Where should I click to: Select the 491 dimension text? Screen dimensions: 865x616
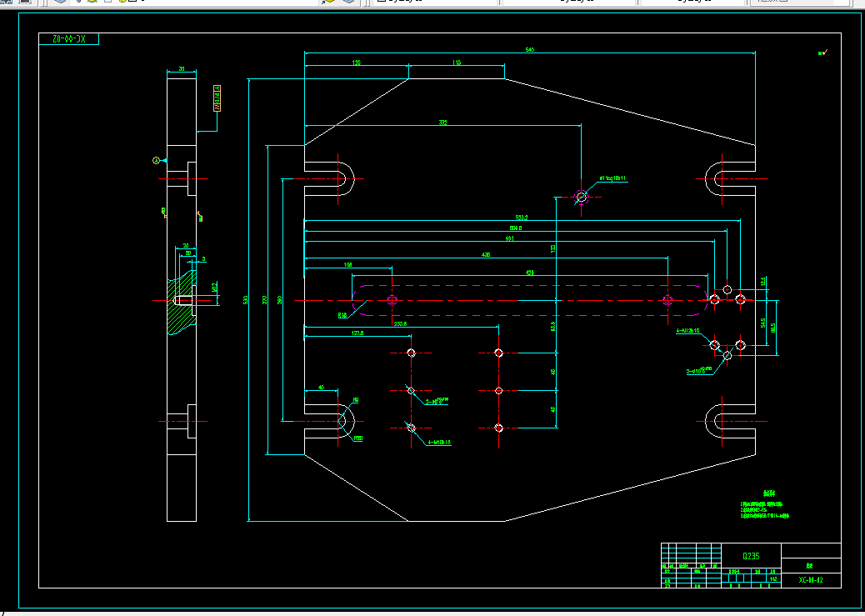pyautogui.click(x=509, y=238)
